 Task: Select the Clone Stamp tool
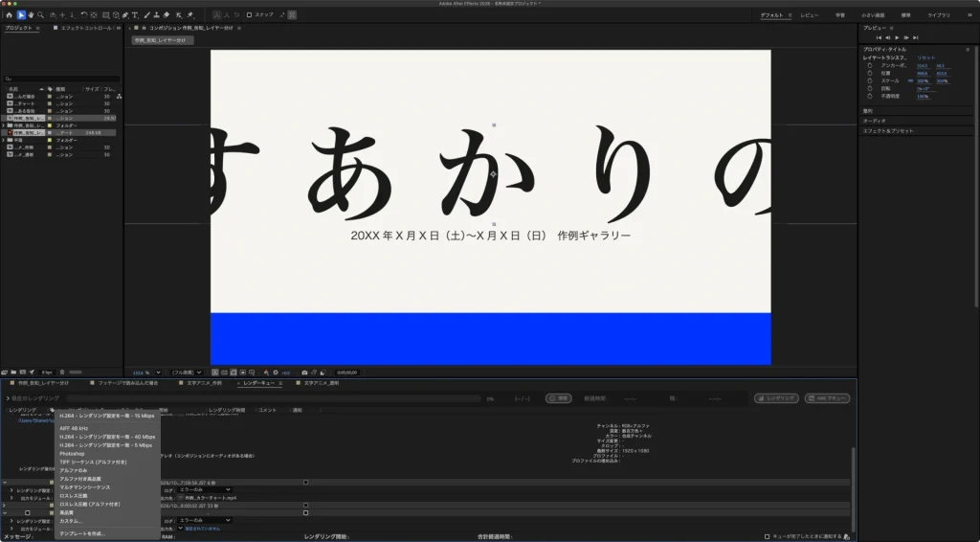pyautogui.click(x=156, y=15)
